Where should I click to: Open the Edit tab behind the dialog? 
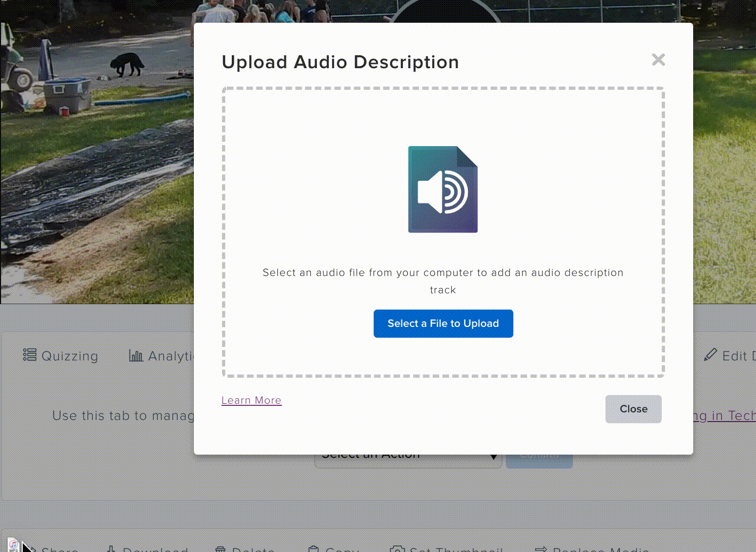tap(729, 356)
